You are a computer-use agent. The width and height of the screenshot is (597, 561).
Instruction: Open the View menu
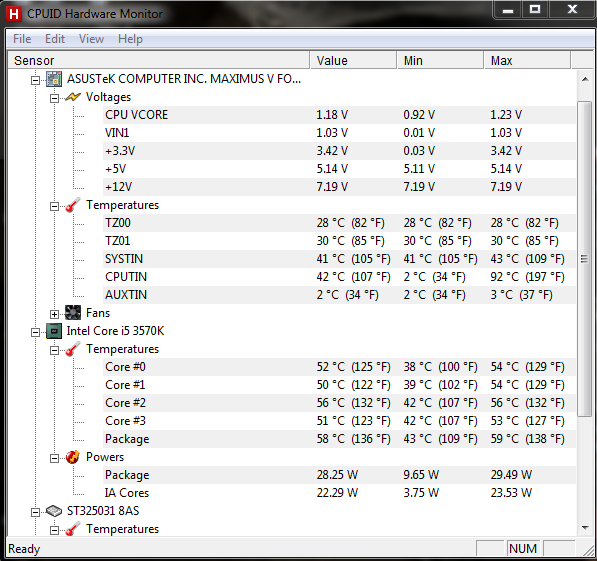click(x=91, y=39)
